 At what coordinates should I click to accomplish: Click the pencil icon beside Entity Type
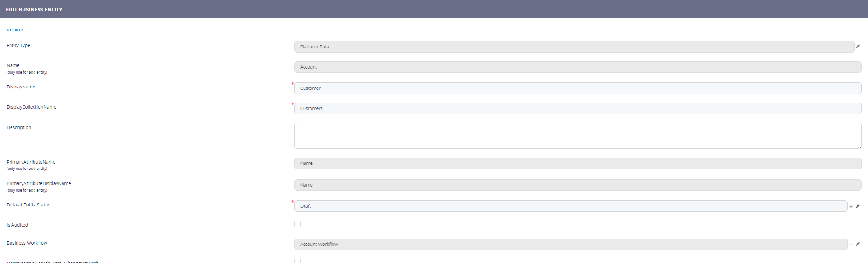(x=857, y=47)
